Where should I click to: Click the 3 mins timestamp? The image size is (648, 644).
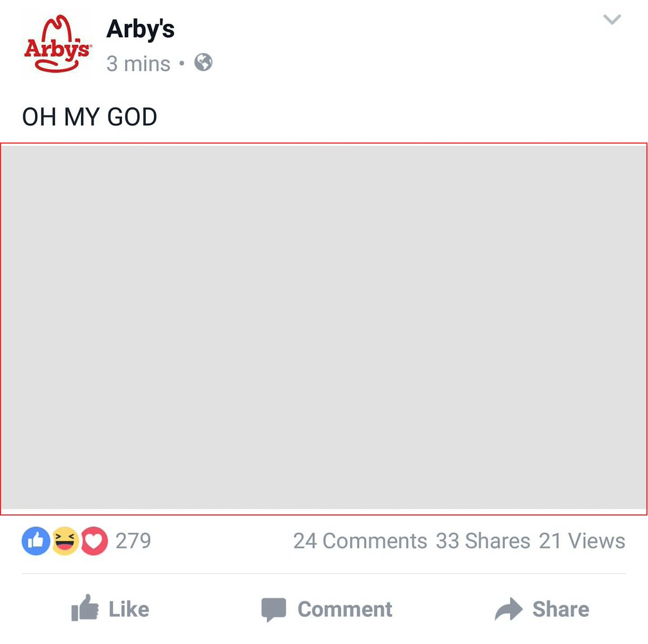(x=139, y=64)
